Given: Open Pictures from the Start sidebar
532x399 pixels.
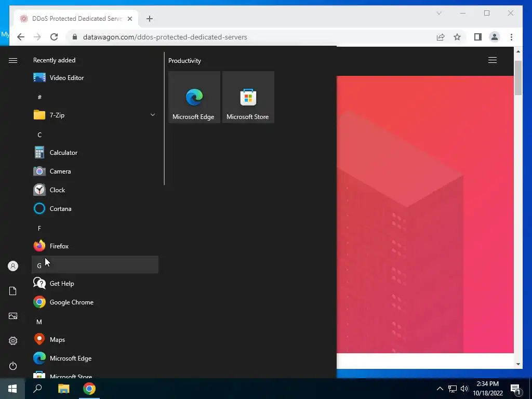Looking at the screenshot, I should [x=13, y=316].
